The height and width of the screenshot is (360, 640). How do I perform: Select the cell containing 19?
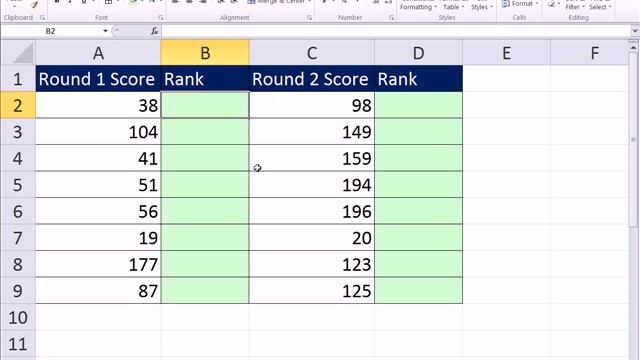(98, 238)
